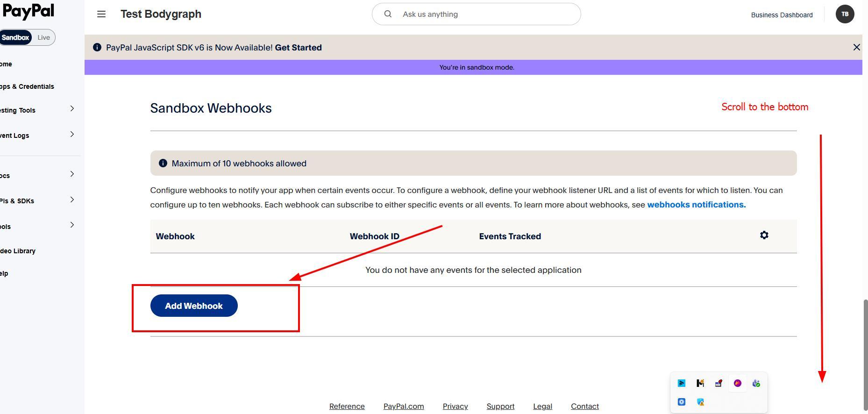Viewport: 868px width, 414px height.
Task: Open the webhooks notifications link
Action: (x=696, y=205)
